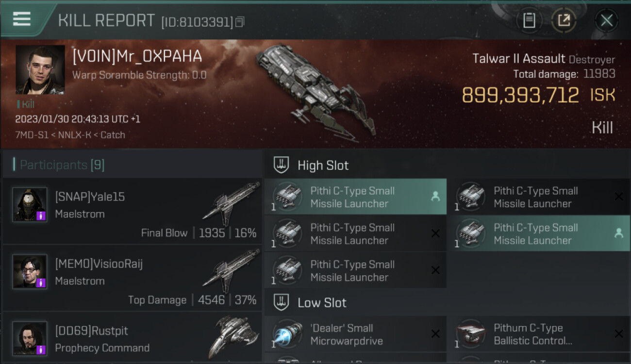
Task: Click Yale15's info badge
Action: [x=41, y=215]
